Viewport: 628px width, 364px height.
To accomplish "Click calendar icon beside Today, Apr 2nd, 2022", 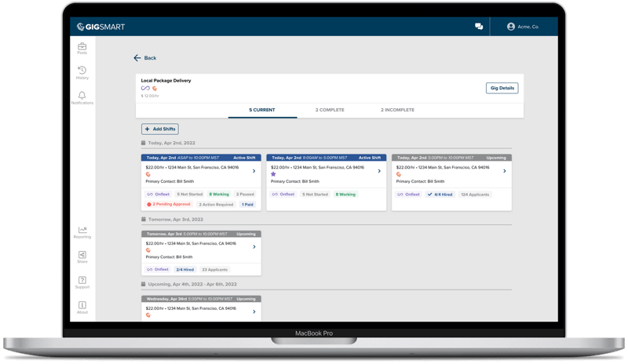I will point(144,143).
